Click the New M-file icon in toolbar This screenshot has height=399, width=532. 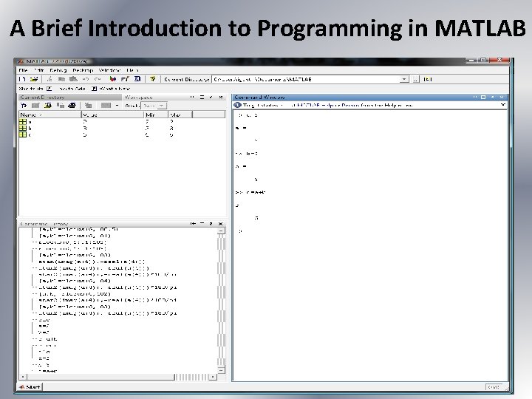tap(22, 79)
